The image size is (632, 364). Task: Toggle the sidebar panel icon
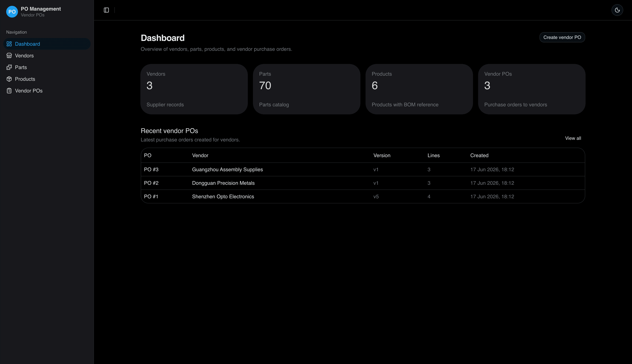pos(106,10)
